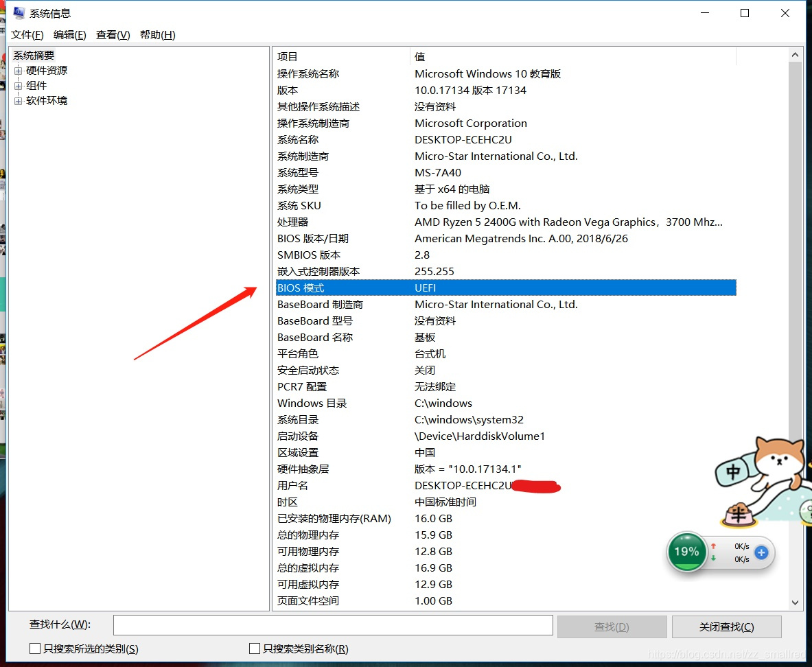Select the 操作系统制造商 row
This screenshot has height=667, width=812.
tap(506, 124)
